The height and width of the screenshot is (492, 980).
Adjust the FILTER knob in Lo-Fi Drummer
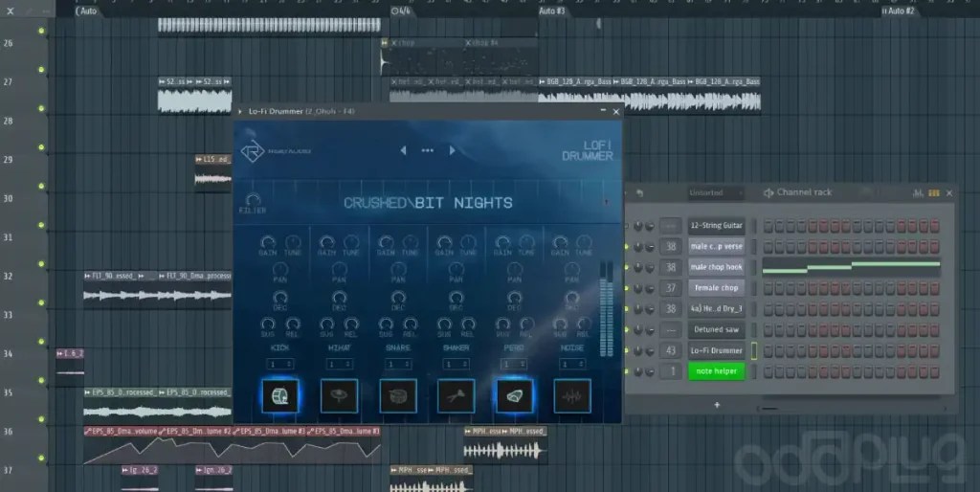point(253,200)
